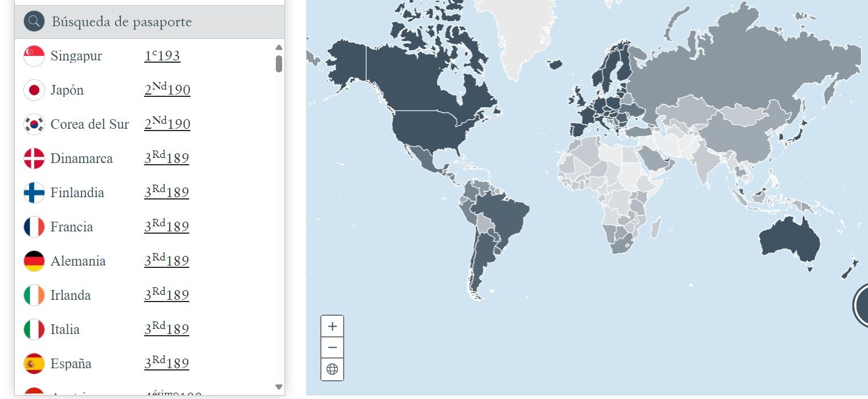The height and width of the screenshot is (399, 868).
Task: Open Singapur's 1st rank 193 link
Action: (162, 56)
